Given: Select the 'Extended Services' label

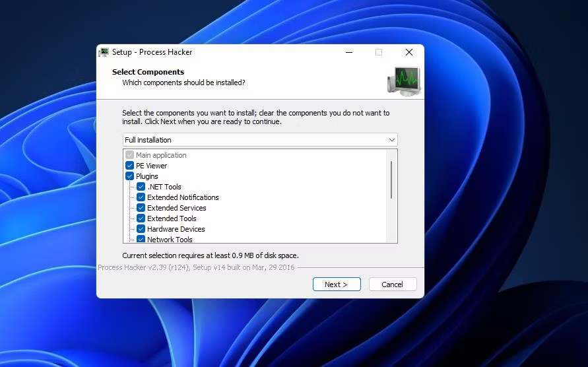Looking at the screenshot, I should pyautogui.click(x=177, y=207).
